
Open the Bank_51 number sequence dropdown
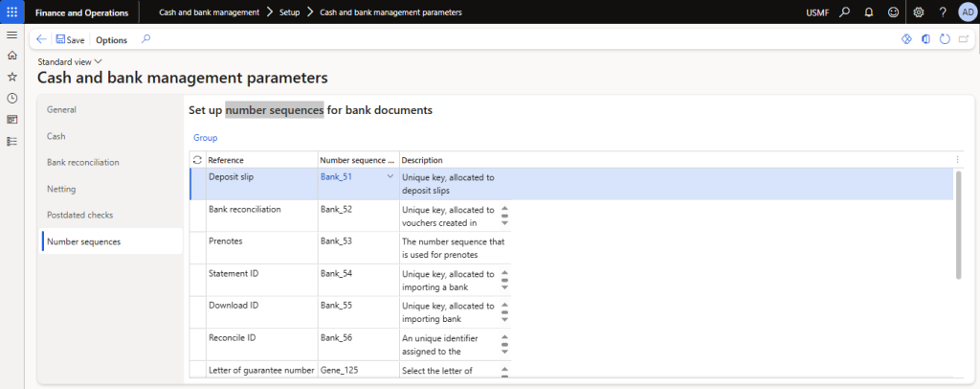tap(390, 176)
